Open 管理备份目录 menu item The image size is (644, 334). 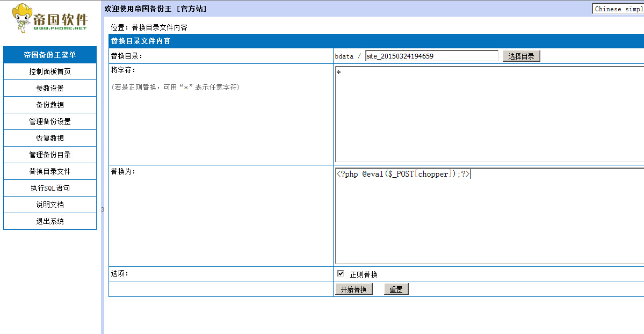[50, 155]
